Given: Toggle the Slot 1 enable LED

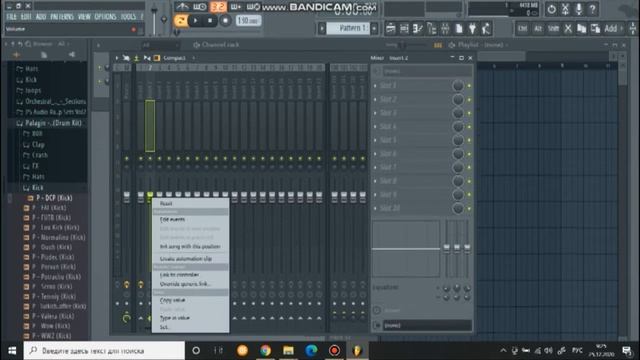Looking at the screenshot, I should pyautogui.click(x=469, y=86).
